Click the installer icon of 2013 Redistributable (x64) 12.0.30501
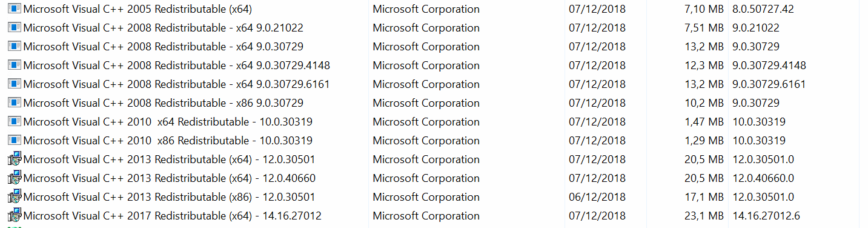Viewport: 868px width, 228px height. tap(15, 159)
